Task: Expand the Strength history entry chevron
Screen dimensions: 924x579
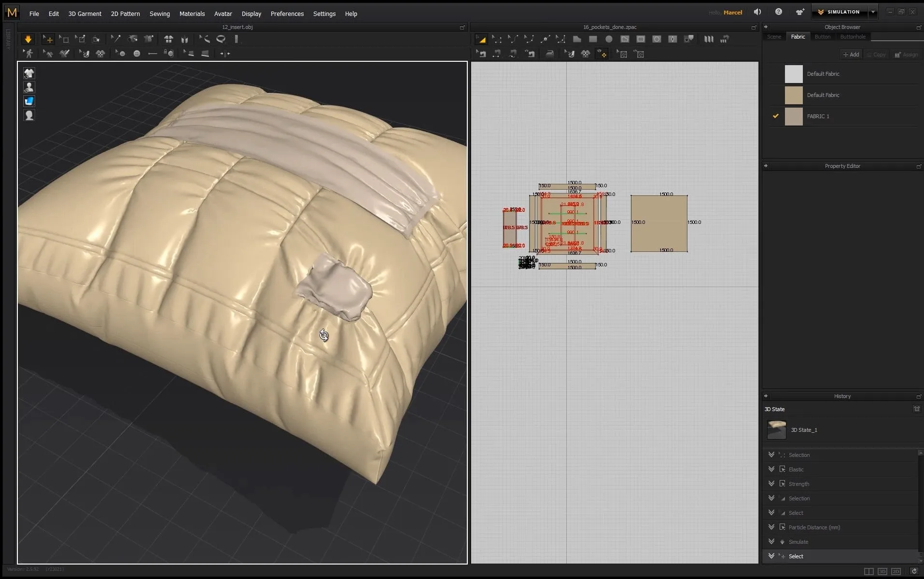Action: click(x=771, y=483)
